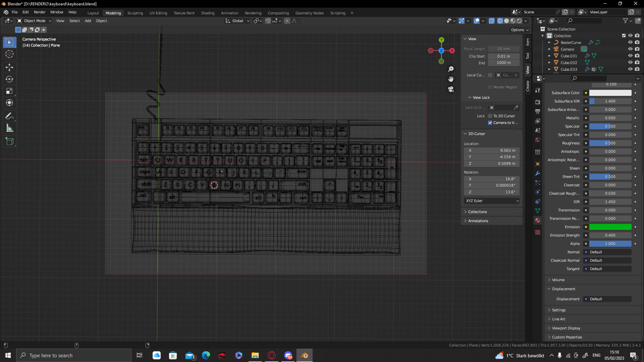Open the Rendering menu
This screenshot has height=362, width=644.
coord(253,13)
